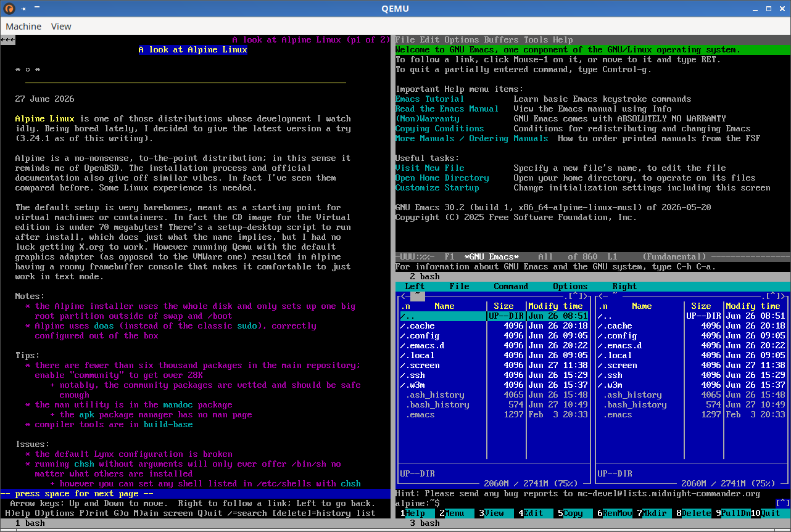
Task: Follow the Customize Startup link
Action: pos(437,188)
